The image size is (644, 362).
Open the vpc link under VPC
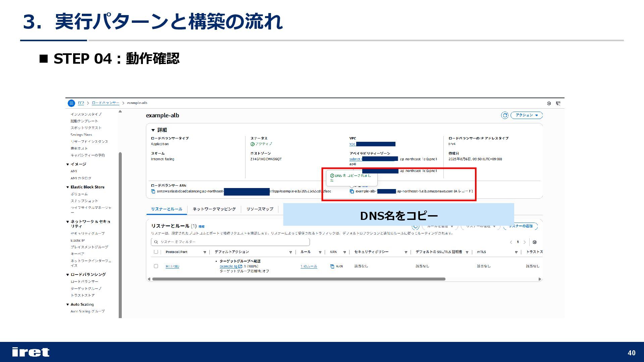pos(352,144)
